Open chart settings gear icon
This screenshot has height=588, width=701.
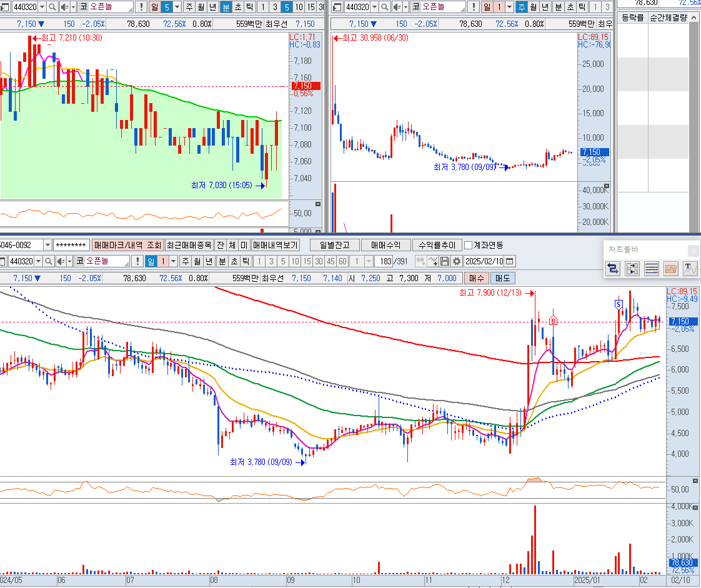pyautogui.click(x=457, y=261)
